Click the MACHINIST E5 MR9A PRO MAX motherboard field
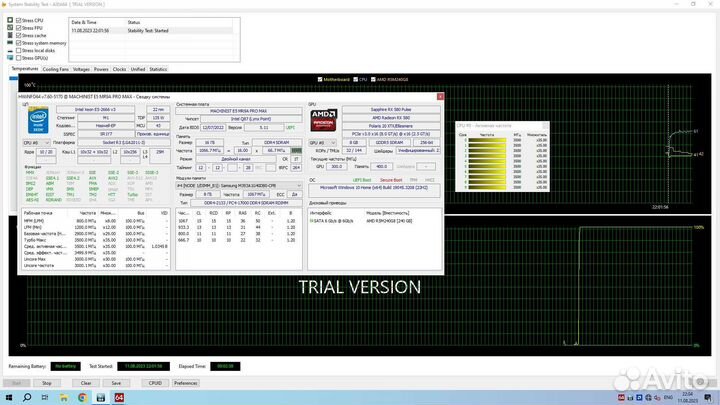This screenshot has width=720, height=405. [x=239, y=111]
